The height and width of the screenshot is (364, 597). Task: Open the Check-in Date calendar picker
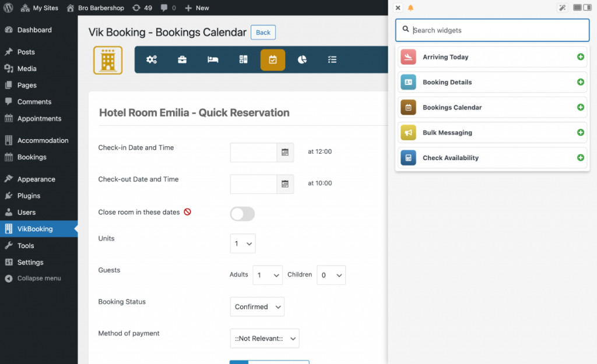[x=285, y=151]
